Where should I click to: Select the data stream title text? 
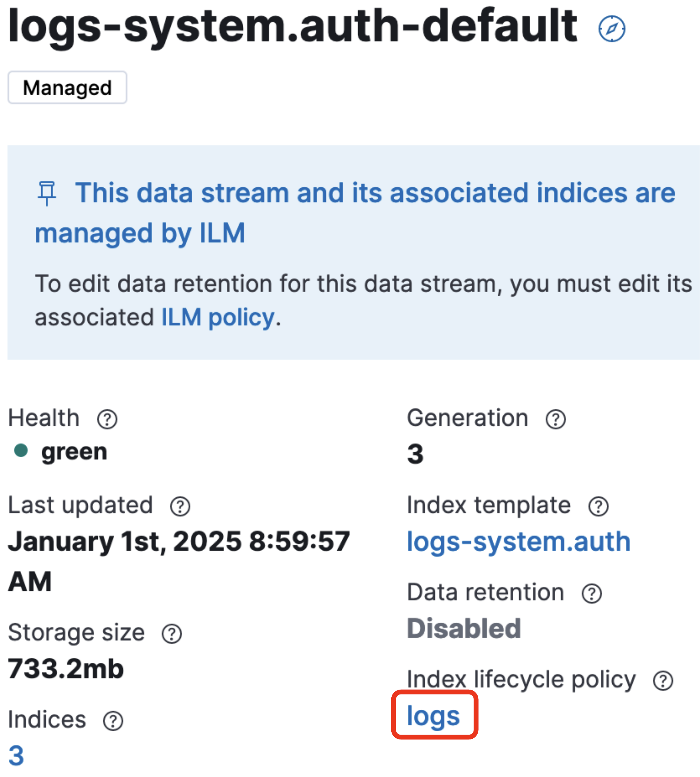tap(291, 26)
